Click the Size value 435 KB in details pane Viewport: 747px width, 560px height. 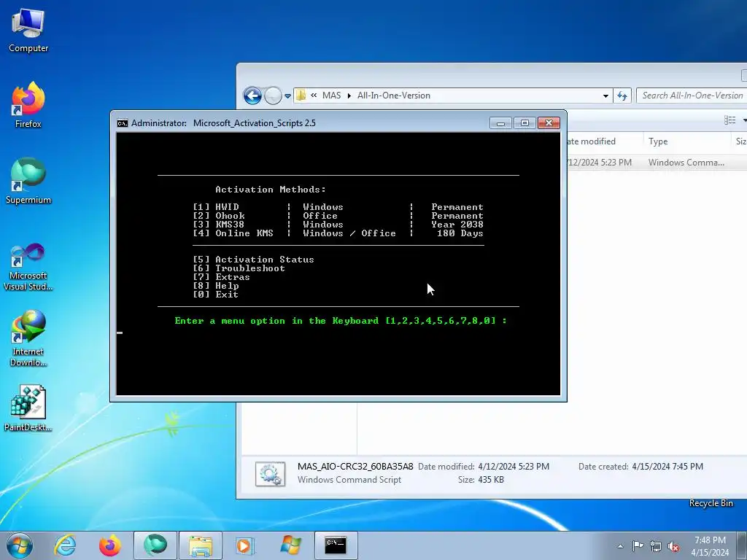click(491, 480)
